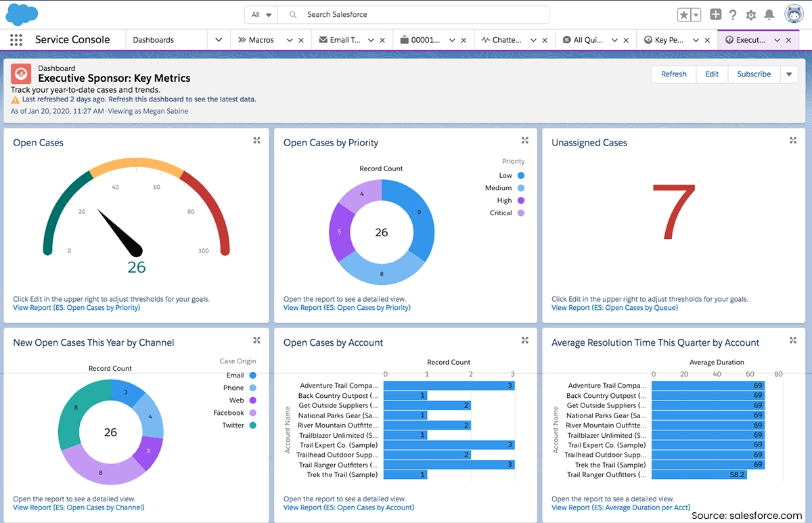Viewport: 812px width, 523px height.
Task: Close the Email T... tab
Action: tap(382, 40)
